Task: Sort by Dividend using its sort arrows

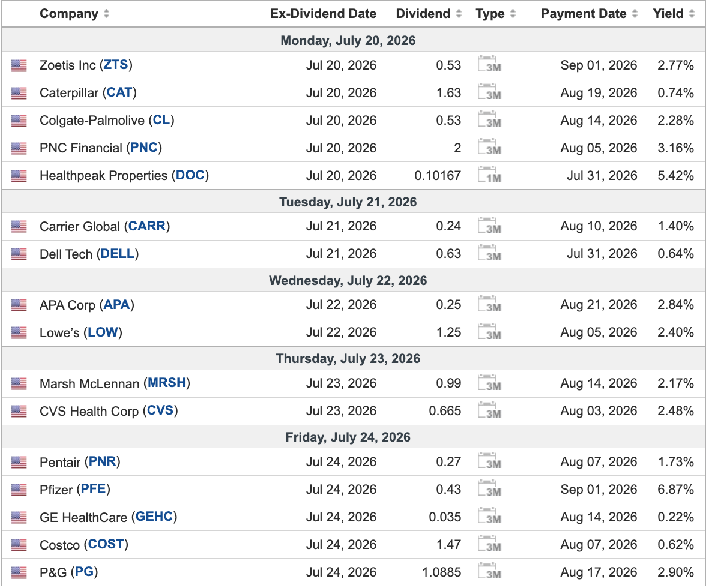Action: 459,14
